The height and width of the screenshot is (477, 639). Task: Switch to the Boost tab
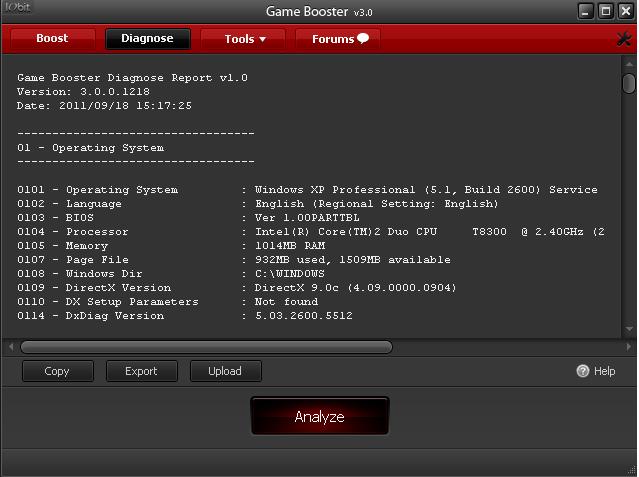click(x=52, y=38)
